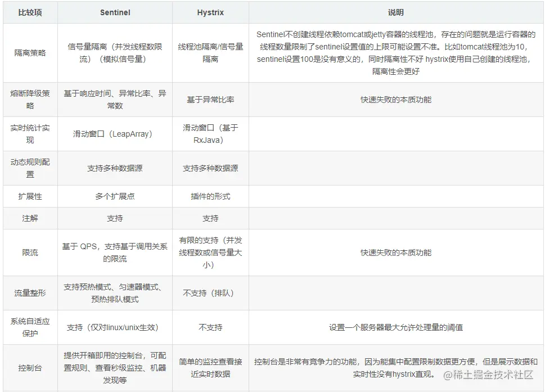Select the '动态规则配置' row label

click(30, 168)
